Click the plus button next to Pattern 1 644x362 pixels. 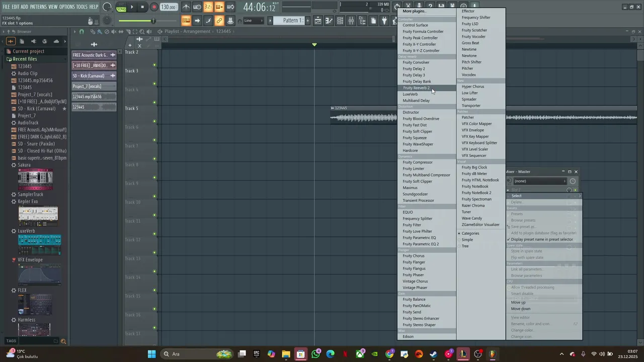[x=307, y=21]
